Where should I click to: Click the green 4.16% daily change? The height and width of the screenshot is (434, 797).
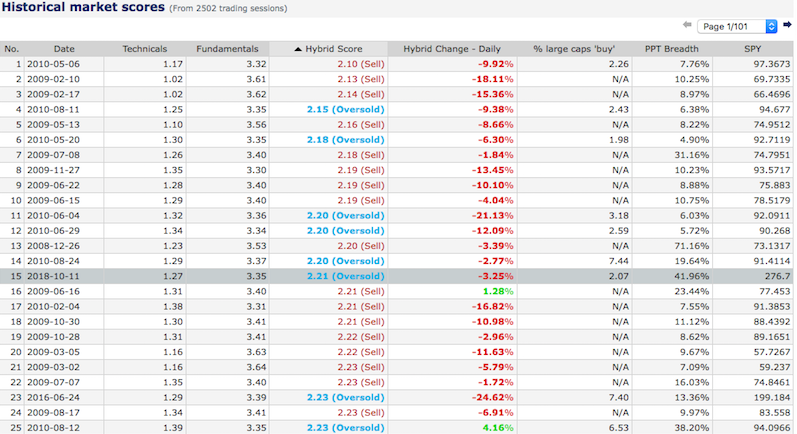[498, 428]
